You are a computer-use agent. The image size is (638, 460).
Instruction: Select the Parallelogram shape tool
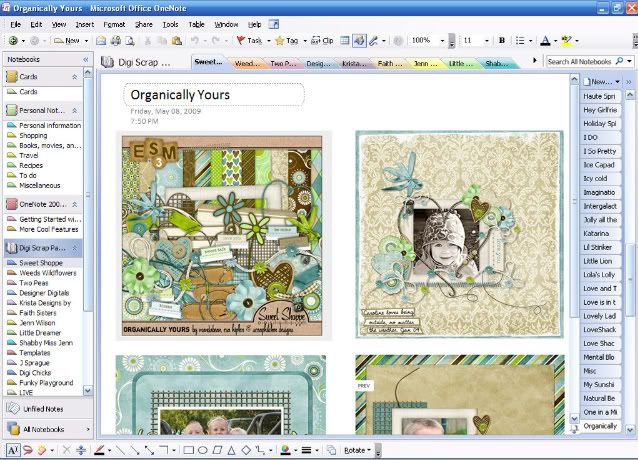tap(218, 450)
